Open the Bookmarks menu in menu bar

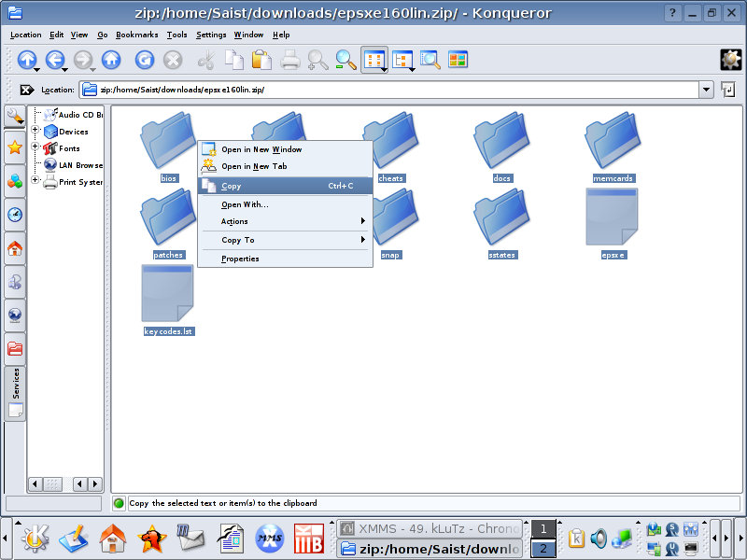click(136, 35)
